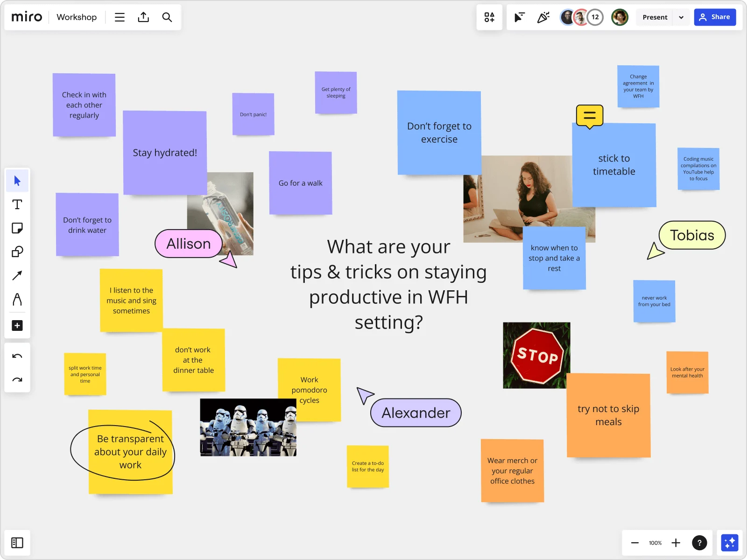
Task: Open board search with the magnifier icon
Action: (x=167, y=17)
